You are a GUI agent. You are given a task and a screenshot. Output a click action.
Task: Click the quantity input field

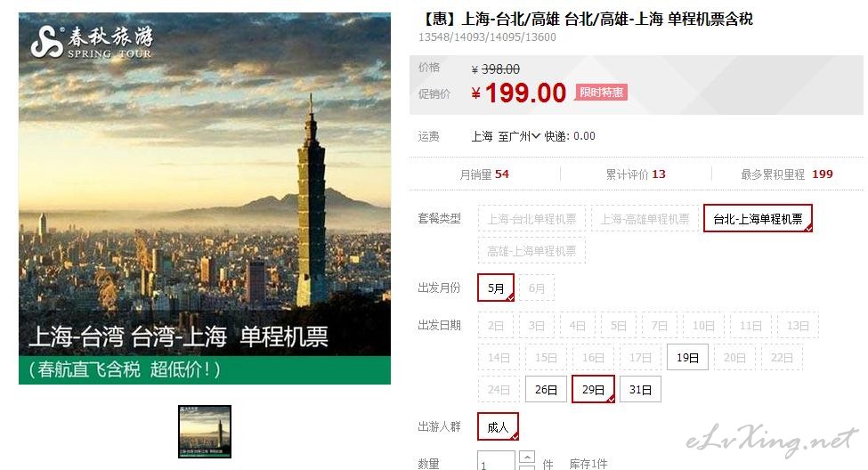[x=496, y=462]
